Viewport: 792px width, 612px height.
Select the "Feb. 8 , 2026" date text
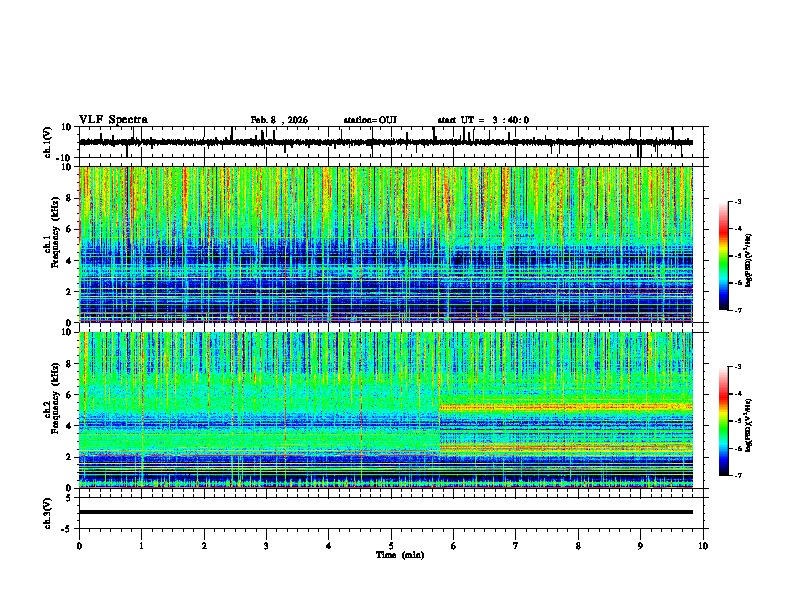point(279,120)
